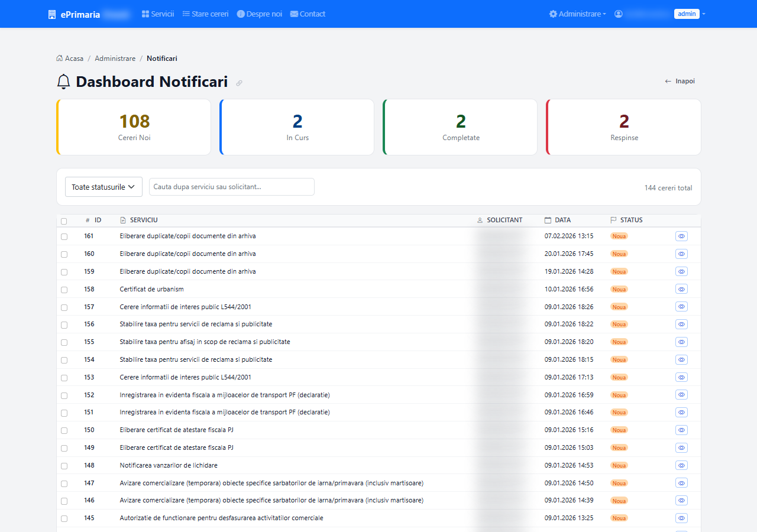
Task: Check the checkbox for request 160
Action: coord(64,254)
